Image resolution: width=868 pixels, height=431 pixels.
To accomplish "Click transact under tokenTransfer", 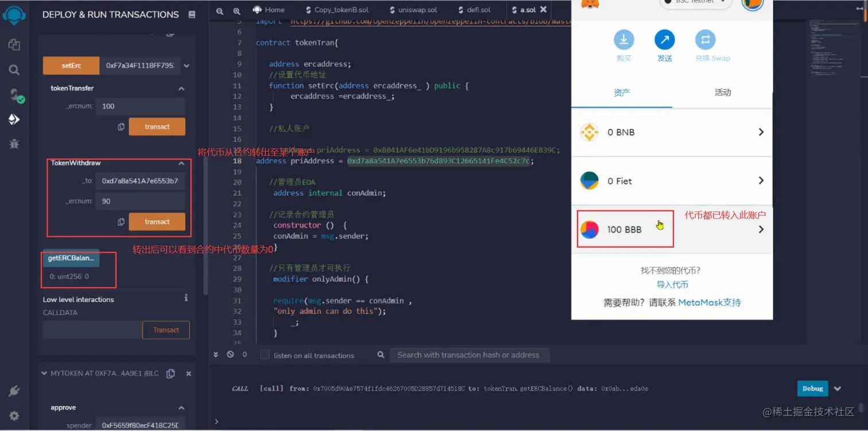I will pos(157,126).
